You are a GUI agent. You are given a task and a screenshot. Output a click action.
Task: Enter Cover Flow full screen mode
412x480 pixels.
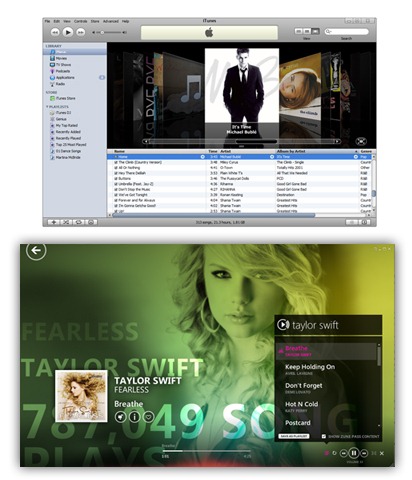[361, 141]
